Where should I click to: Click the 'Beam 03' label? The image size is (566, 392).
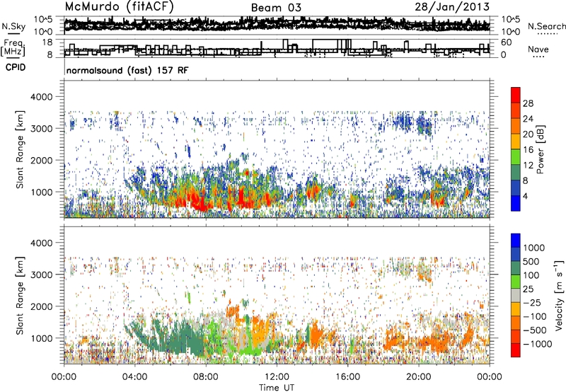(276, 8)
